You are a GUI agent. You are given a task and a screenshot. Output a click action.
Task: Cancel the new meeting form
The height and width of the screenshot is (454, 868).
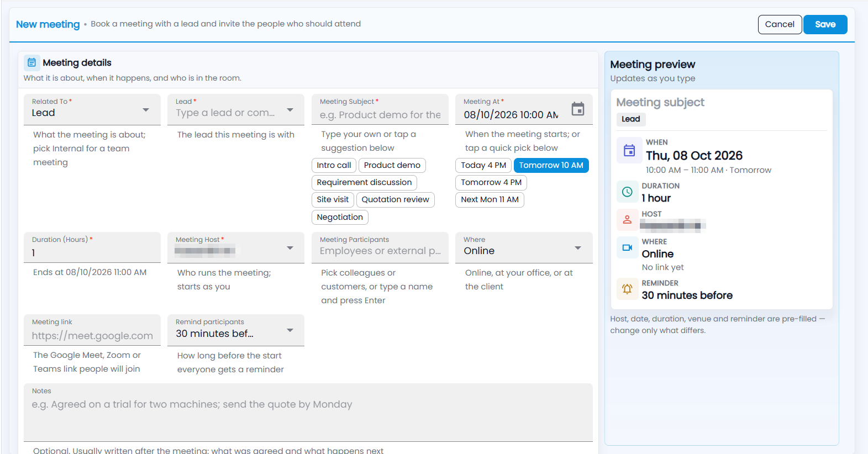[780, 24]
